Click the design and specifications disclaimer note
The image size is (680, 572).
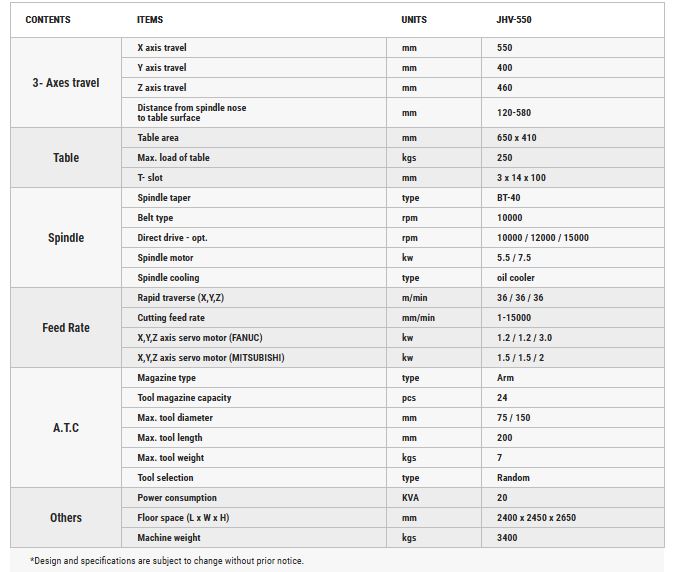(167, 560)
